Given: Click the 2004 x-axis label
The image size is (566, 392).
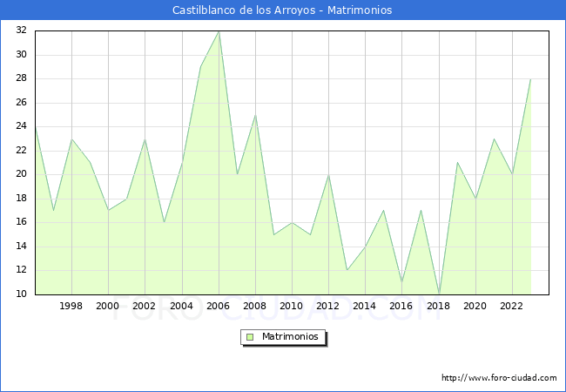Looking at the screenshot, I should click(x=182, y=306).
